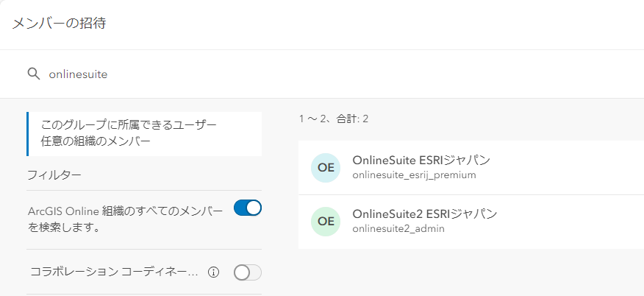Click the フィルター heading
The height and width of the screenshot is (296, 644).
54,175
